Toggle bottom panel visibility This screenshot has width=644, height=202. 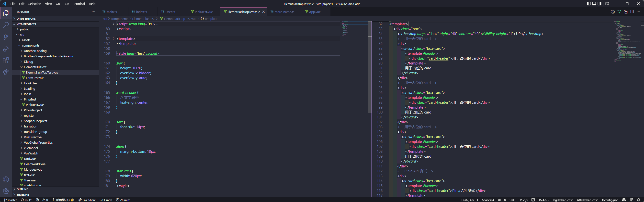point(594,4)
